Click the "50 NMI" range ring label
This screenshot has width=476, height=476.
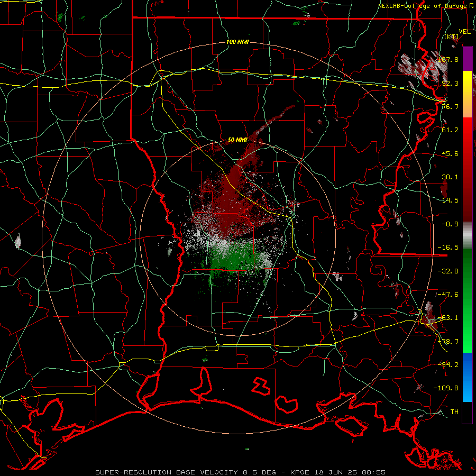pos(237,140)
